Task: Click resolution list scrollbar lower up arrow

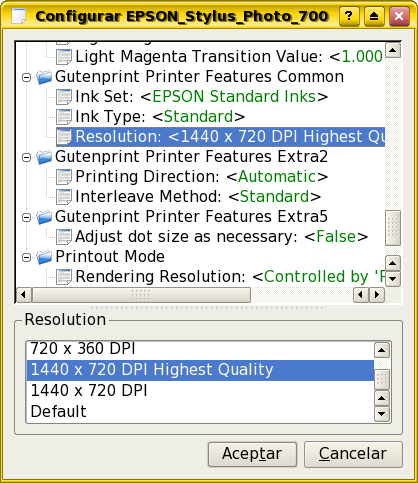Action: (382, 398)
